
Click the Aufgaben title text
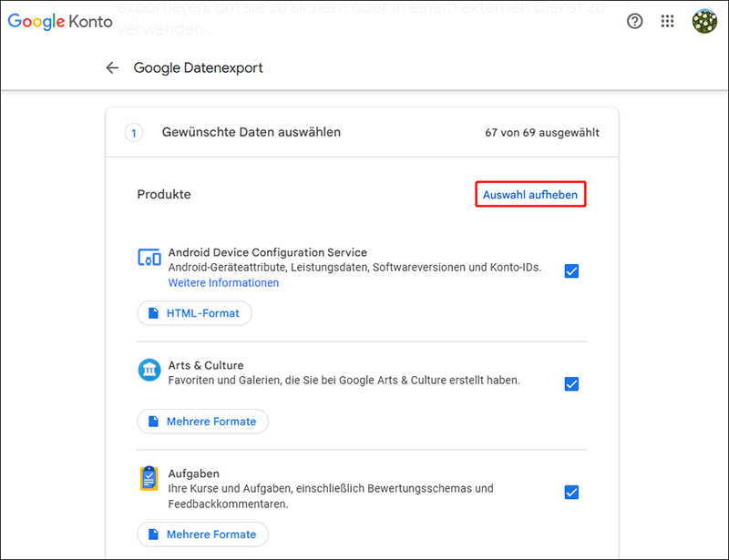click(193, 473)
